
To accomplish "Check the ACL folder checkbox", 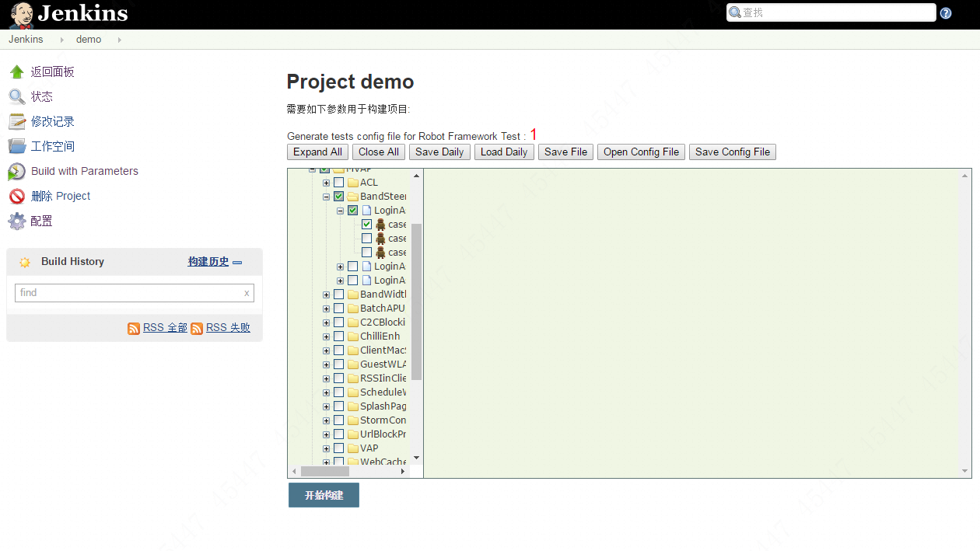I will click(338, 183).
